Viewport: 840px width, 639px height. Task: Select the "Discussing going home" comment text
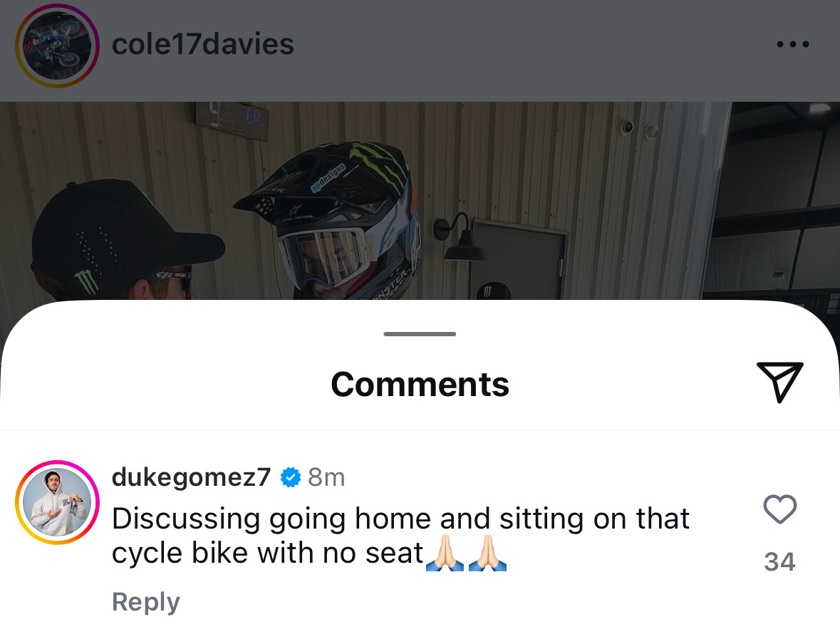(400, 536)
